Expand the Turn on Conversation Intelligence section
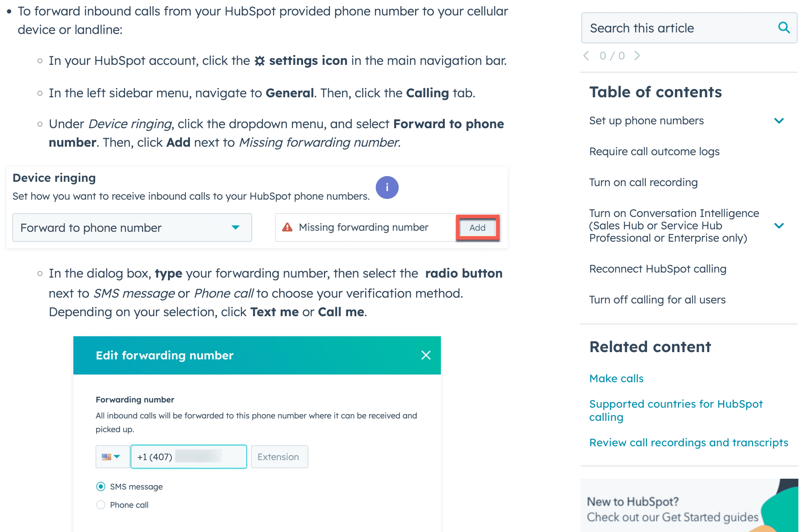The width and height of the screenshot is (803, 532). click(779, 225)
